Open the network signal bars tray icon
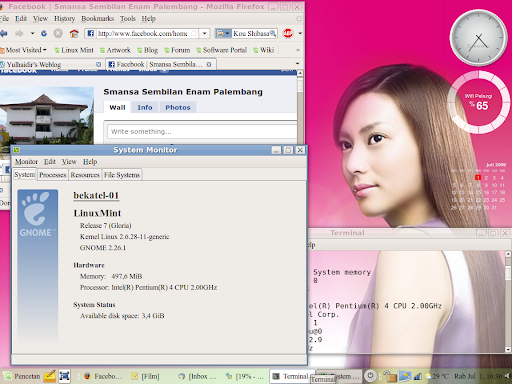The width and height of the screenshot is (512, 384). coord(418,377)
